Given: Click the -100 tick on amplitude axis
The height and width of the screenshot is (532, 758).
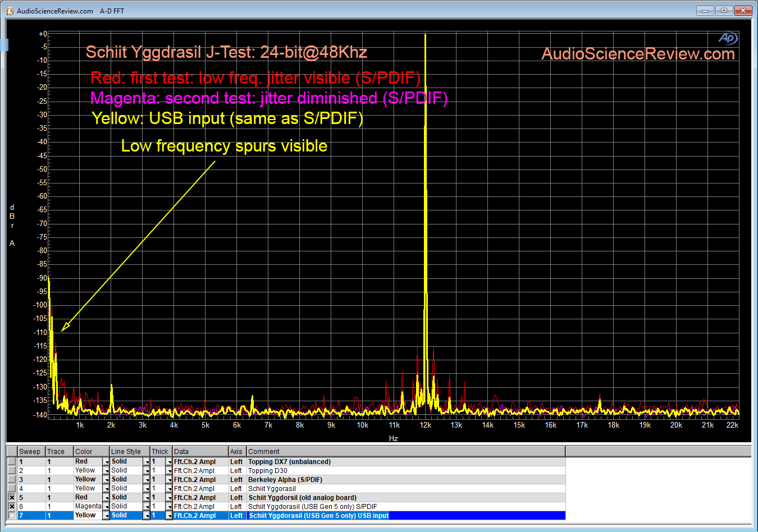Looking at the screenshot, I should point(41,305).
